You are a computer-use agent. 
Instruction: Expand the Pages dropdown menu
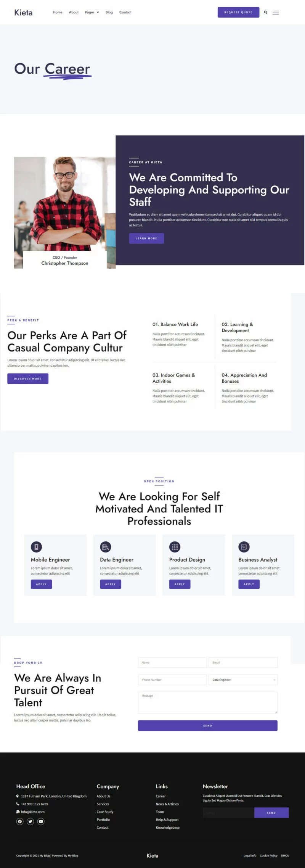tap(92, 12)
